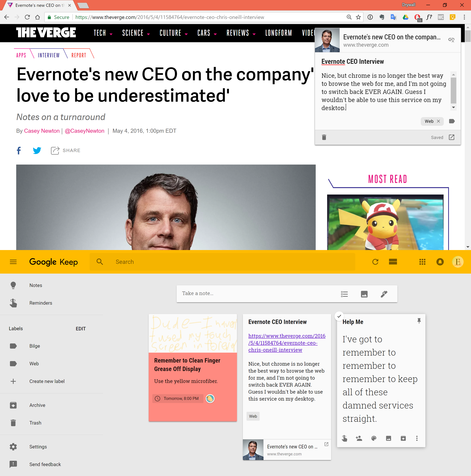Click The Verge logo
Image resolution: width=471 pixels, height=476 pixels.
point(46,33)
